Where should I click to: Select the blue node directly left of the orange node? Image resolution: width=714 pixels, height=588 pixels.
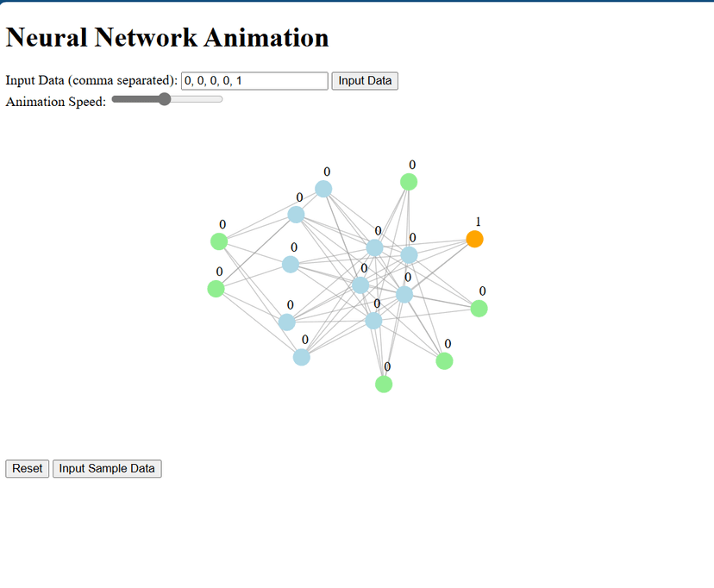[x=409, y=255]
